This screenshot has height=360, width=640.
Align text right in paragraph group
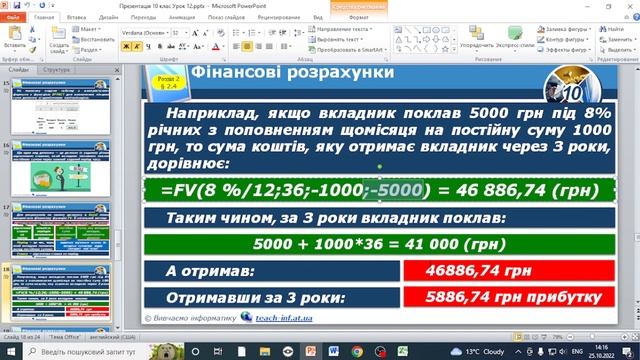point(258,47)
